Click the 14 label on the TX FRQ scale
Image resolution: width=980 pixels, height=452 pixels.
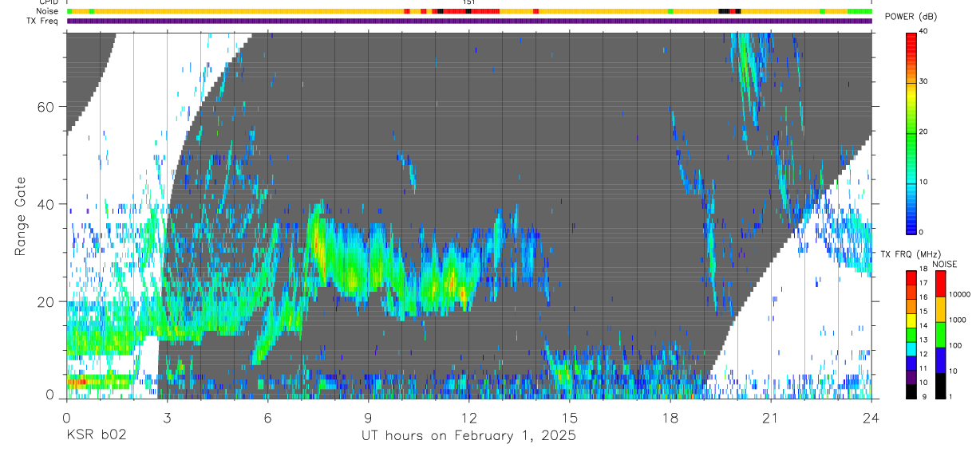pyautogui.click(x=924, y=326)
